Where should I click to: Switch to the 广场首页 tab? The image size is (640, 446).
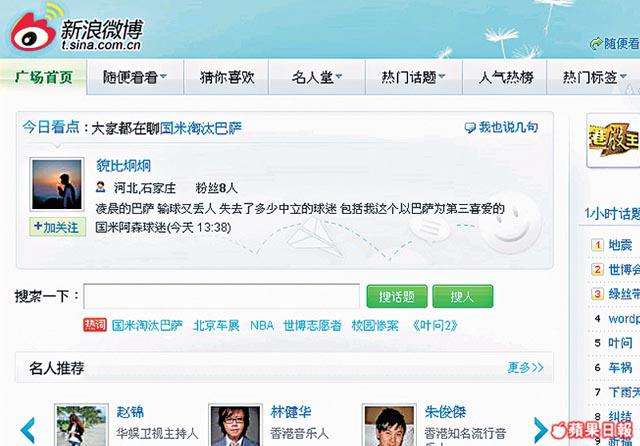click(43, 77)
